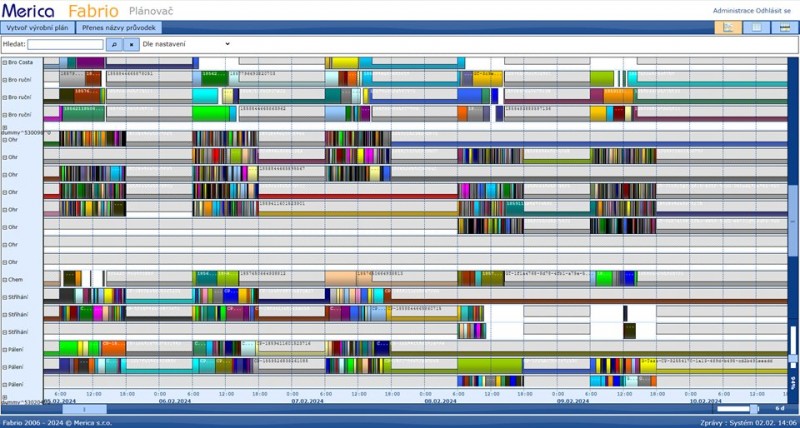
Task: Clear the search with X button
Action: (x=131, y=44)
